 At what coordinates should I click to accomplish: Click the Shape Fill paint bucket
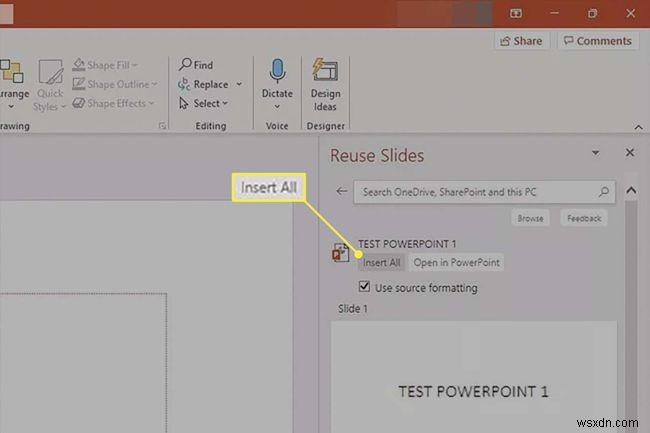pos(78,65)
